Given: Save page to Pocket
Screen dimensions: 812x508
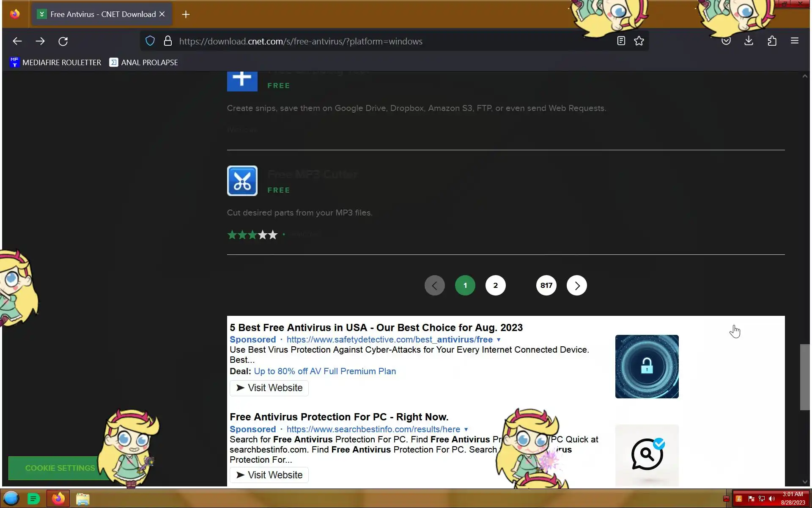Looking at the screenshot, I should [726, 41].
